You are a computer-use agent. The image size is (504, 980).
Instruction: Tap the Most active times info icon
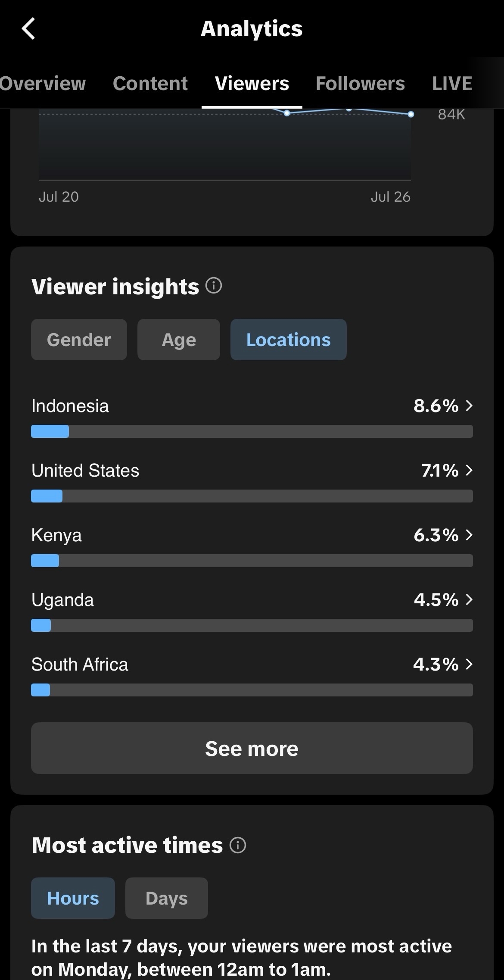[238, 845]
